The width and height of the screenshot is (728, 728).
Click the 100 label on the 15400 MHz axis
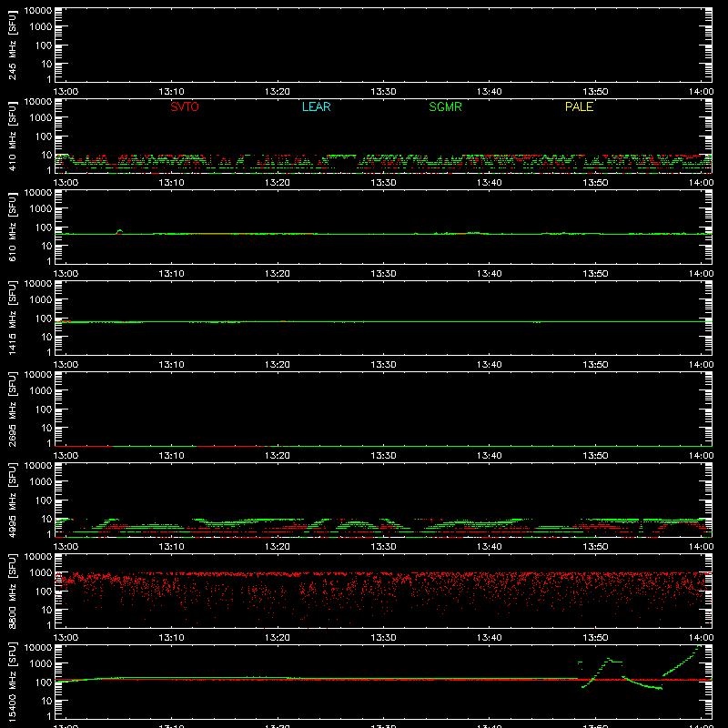[44, 682]
